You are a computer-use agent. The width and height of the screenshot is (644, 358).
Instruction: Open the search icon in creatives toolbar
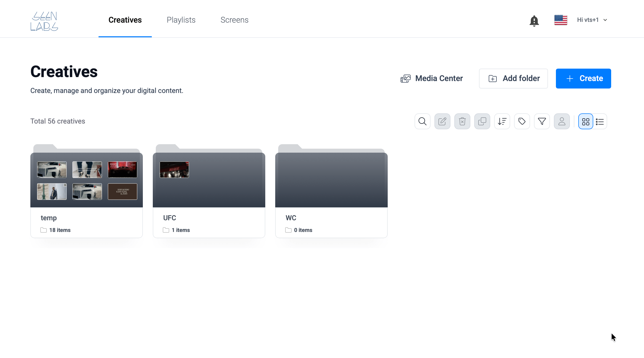pyautogui.click(x=422, y=121)
